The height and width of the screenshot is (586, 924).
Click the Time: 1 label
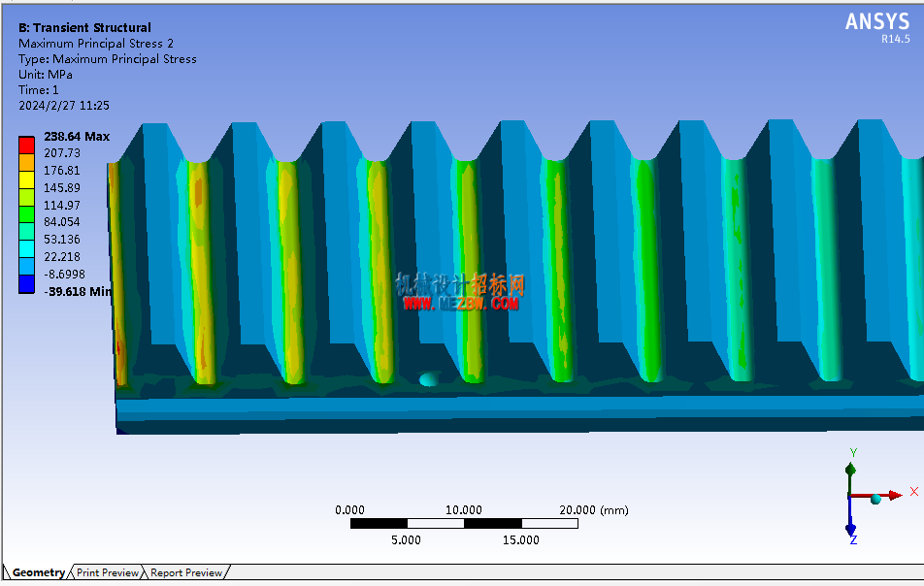pos(38,90)
